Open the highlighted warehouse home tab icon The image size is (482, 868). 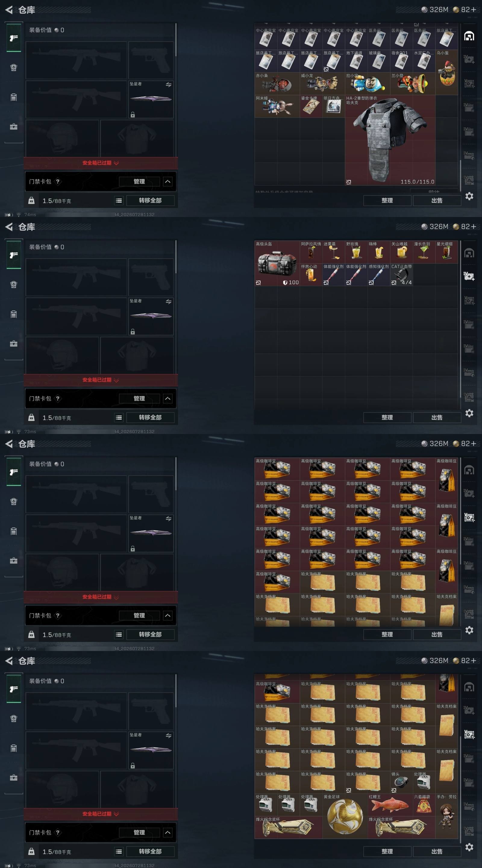coord(469,36)
